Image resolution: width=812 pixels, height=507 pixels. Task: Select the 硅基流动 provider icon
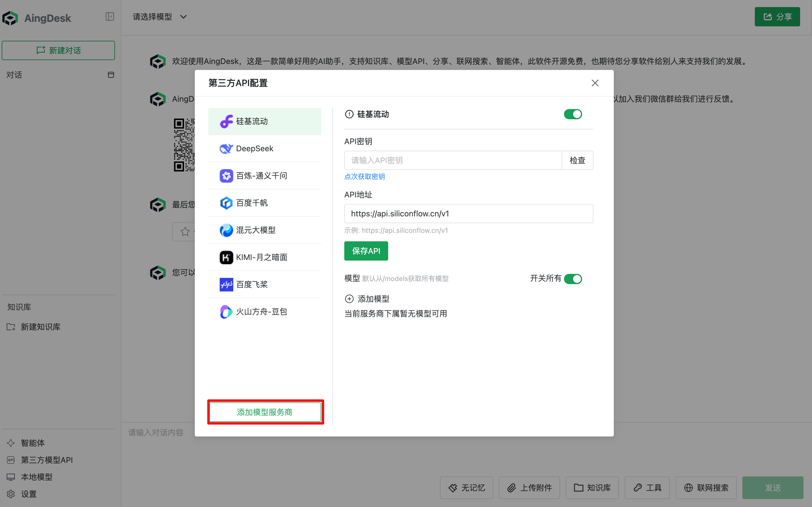pyautogui.click(x=226, y=121)
